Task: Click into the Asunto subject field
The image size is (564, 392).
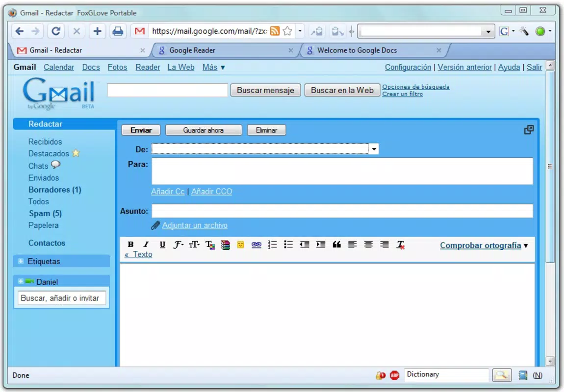Action: tap(342, 211)
